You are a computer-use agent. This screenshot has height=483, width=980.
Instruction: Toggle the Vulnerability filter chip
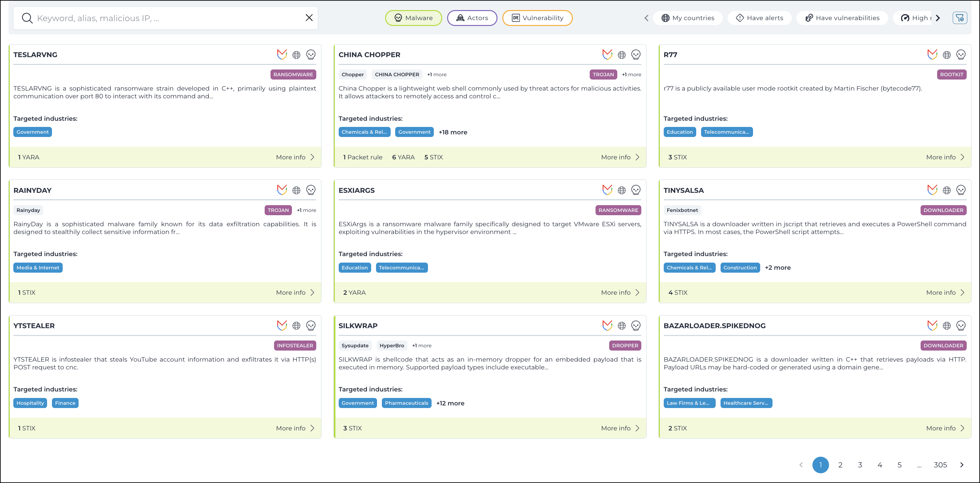(537, 18)
